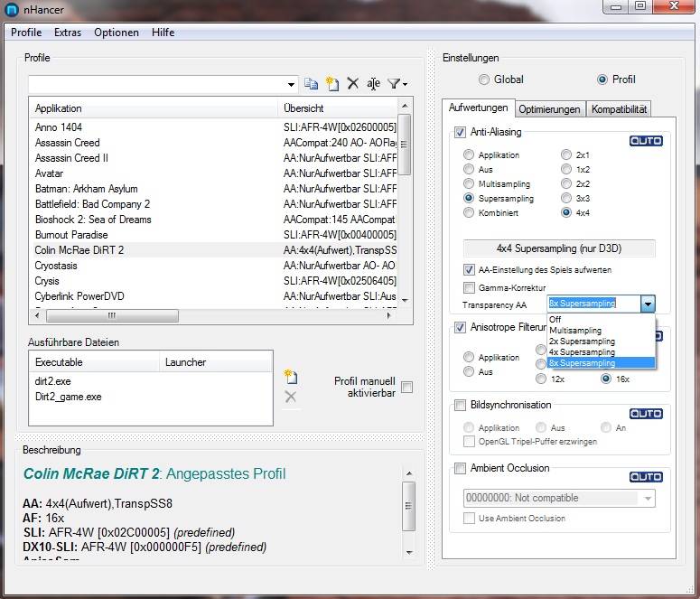Image resolution: width=700 pixels, height=599 pixels.
Task: Open Ambient Occlusion compatibility dropdown
Action: (648, 498)
